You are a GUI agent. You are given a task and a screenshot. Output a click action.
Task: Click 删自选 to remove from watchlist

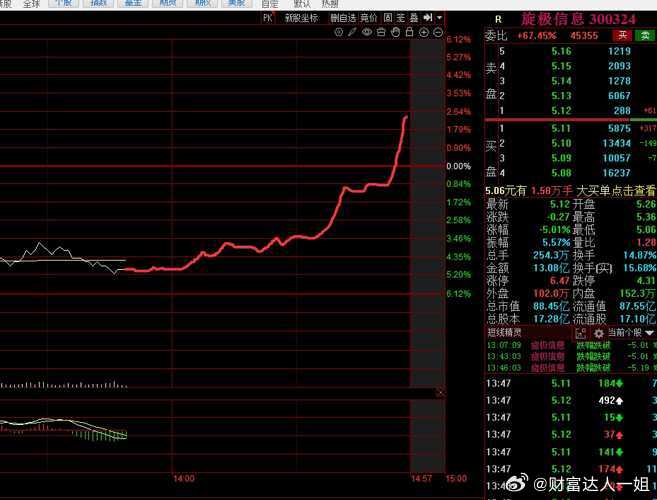pos(343,18)
